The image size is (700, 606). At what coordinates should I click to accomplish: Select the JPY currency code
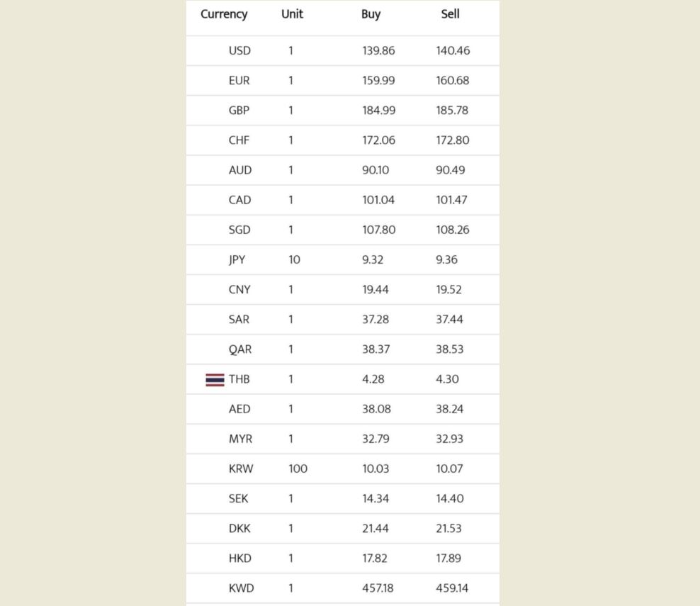[x=237, y=259]
